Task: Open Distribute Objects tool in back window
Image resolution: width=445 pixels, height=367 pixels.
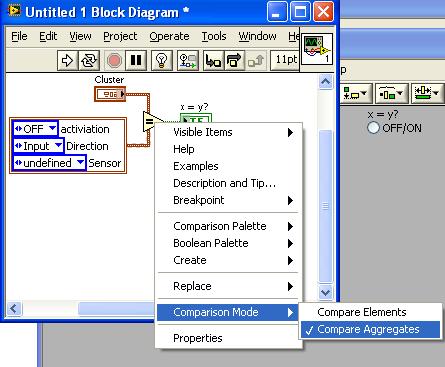Action: 391,93
